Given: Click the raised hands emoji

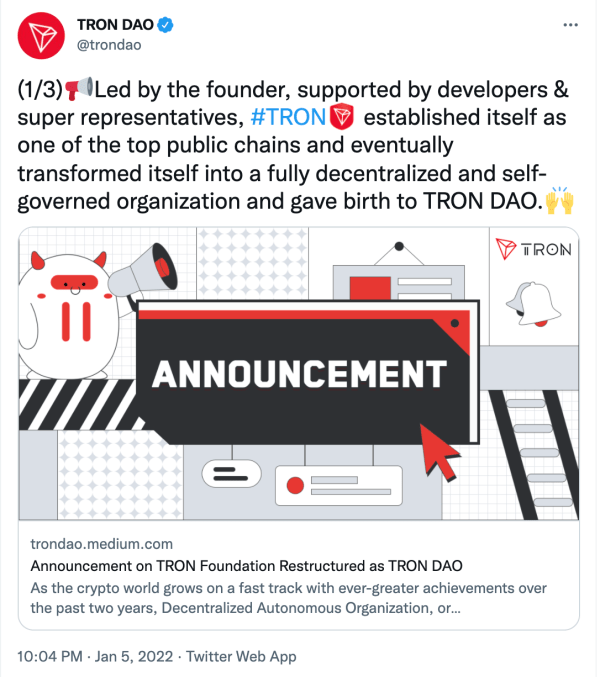Looking at the screenshot, I should click(x=560, y=201).
